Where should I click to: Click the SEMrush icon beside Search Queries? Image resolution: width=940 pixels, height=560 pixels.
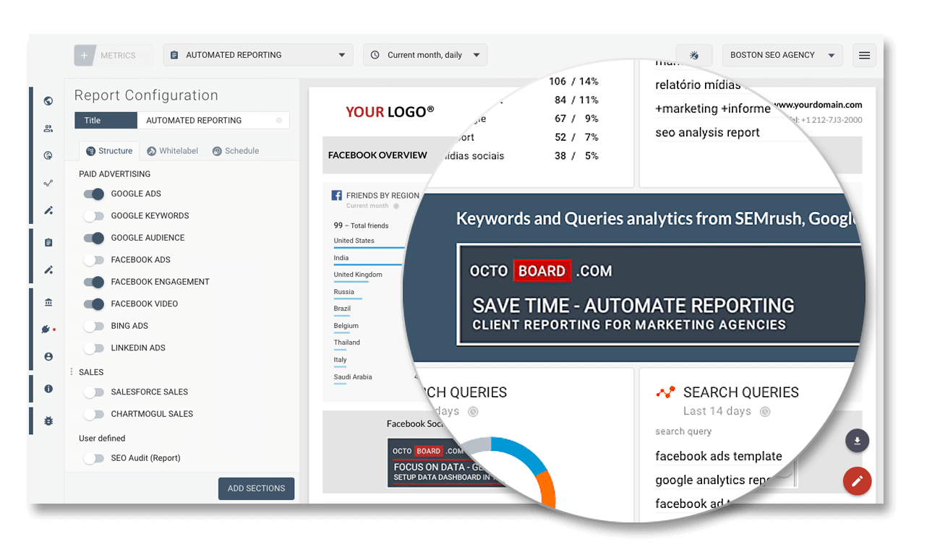665,392
